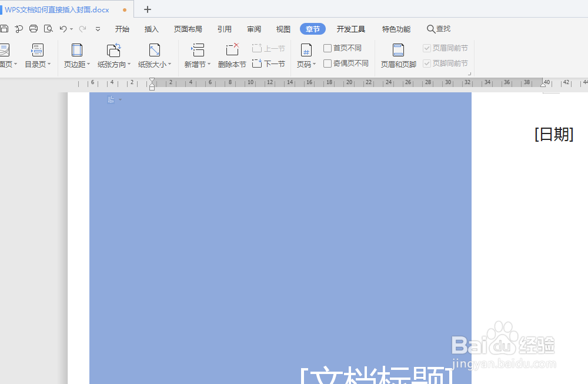
Task: Go to 上一节 previous section
Action: point(269,48)
